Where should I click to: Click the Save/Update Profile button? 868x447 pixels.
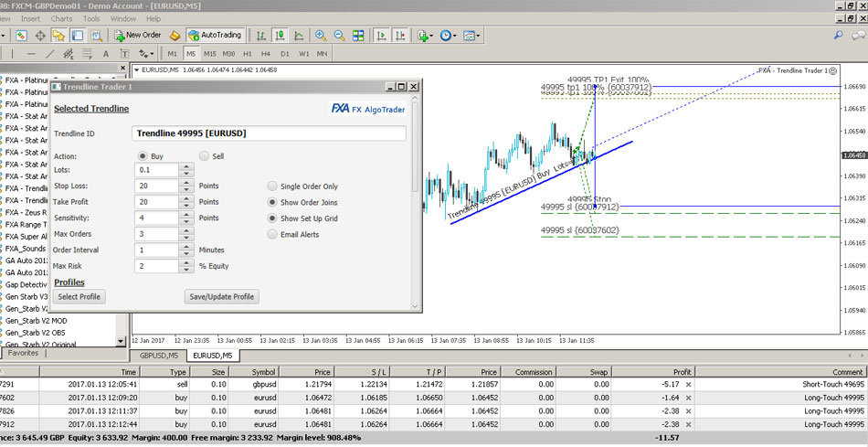221,297
